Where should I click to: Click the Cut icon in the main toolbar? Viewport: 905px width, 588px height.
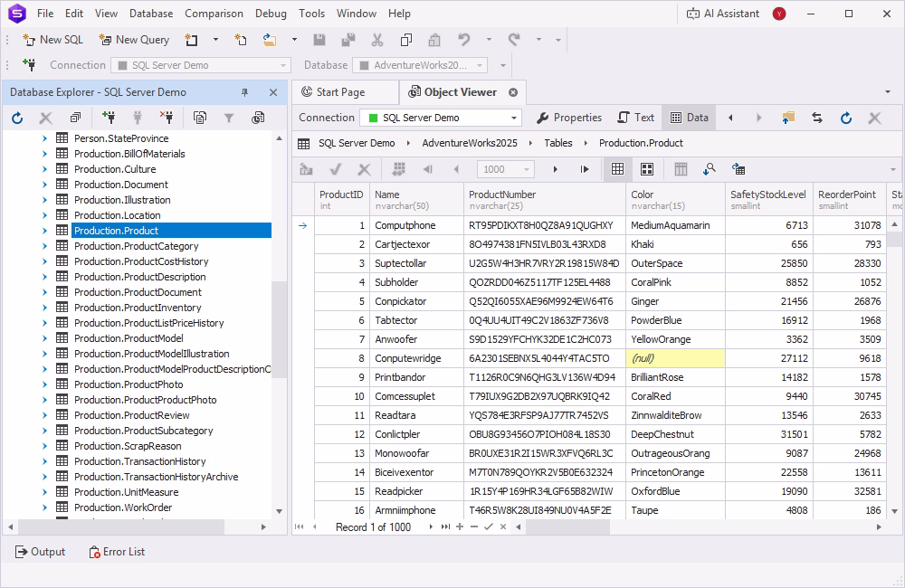coord(376,40)
